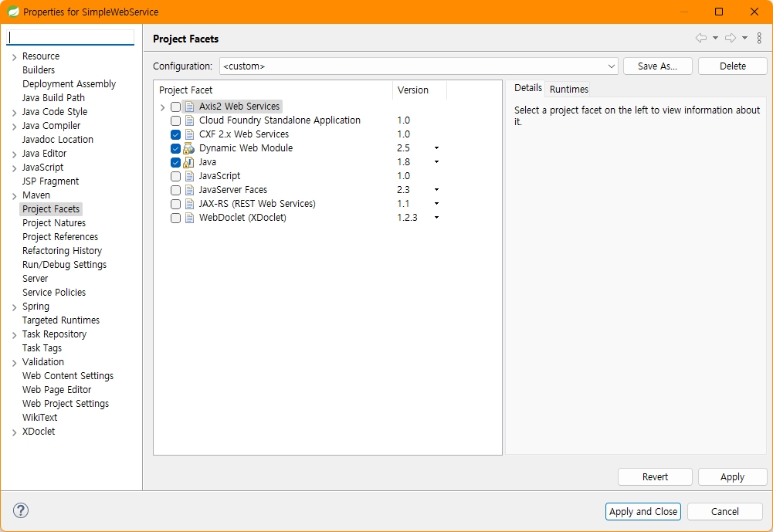Click the Dynamic Web Module facet icon
This screenshot has width=773, height=532.
tap(189, 148)
